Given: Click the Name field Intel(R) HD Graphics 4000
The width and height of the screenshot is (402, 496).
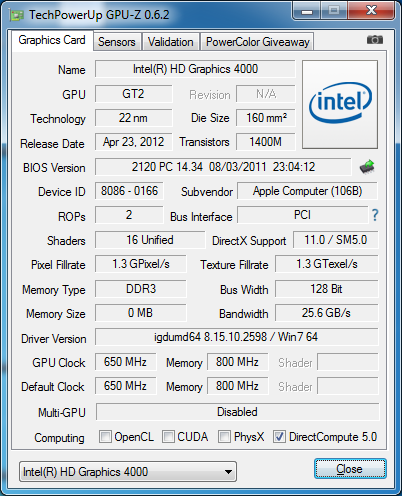Looking at the screenshot, I should tap(195, 69).
